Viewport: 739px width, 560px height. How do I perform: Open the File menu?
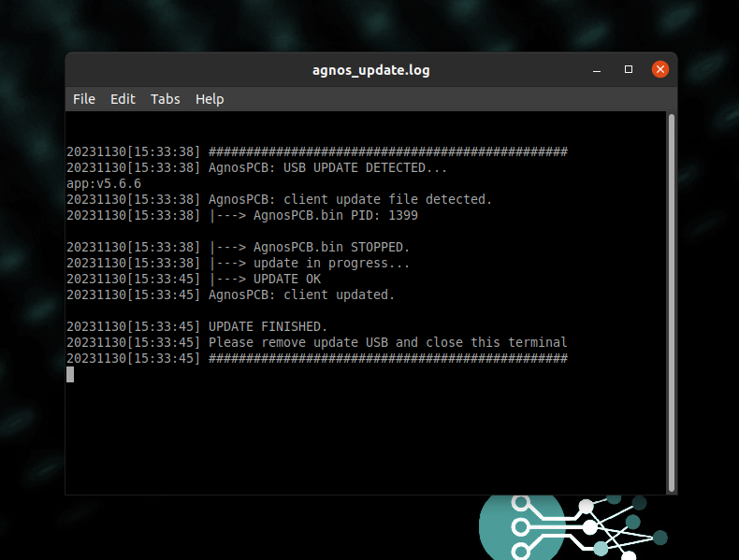[x=84, y=99]
